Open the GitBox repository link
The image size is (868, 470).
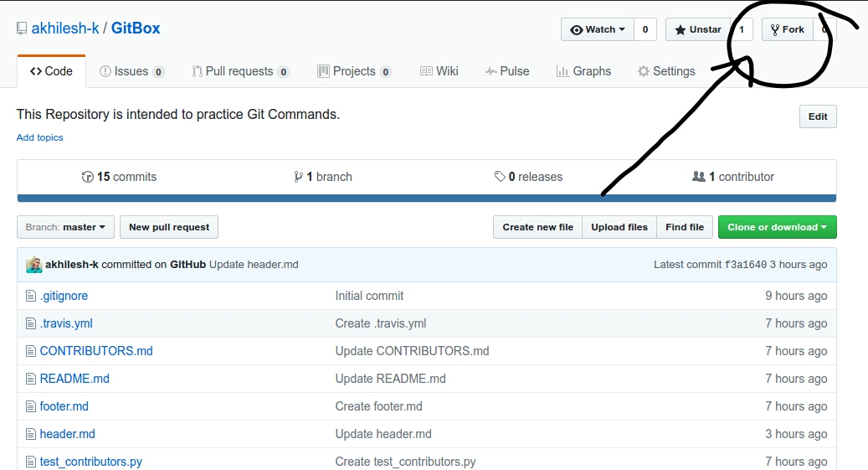[136, 28]
